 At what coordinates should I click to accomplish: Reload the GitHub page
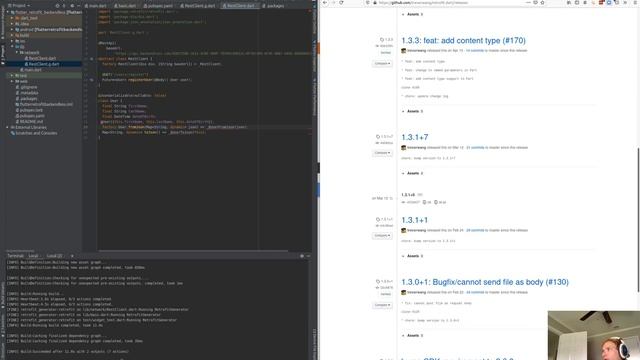tap(341, 2)
